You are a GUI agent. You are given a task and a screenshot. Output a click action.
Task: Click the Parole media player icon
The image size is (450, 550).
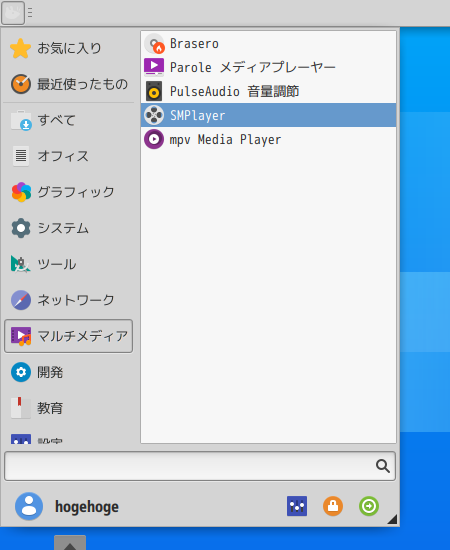coord(154,67)
